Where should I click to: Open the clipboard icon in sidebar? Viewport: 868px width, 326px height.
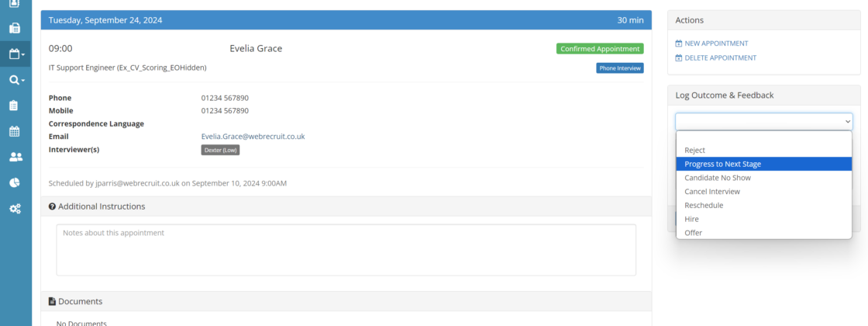(14, 106)
